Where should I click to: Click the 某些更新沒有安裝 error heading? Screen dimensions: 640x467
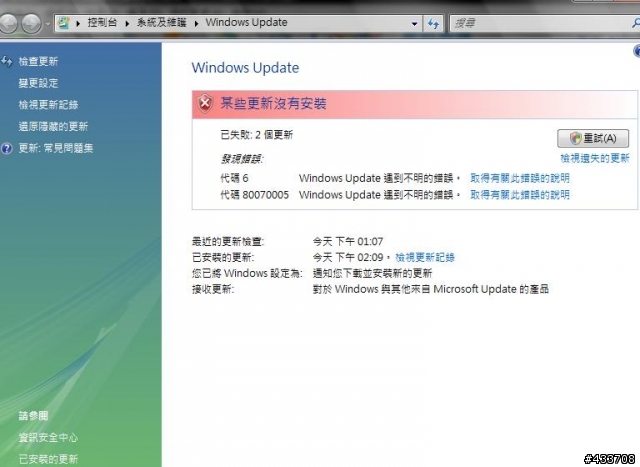[273, 104]
